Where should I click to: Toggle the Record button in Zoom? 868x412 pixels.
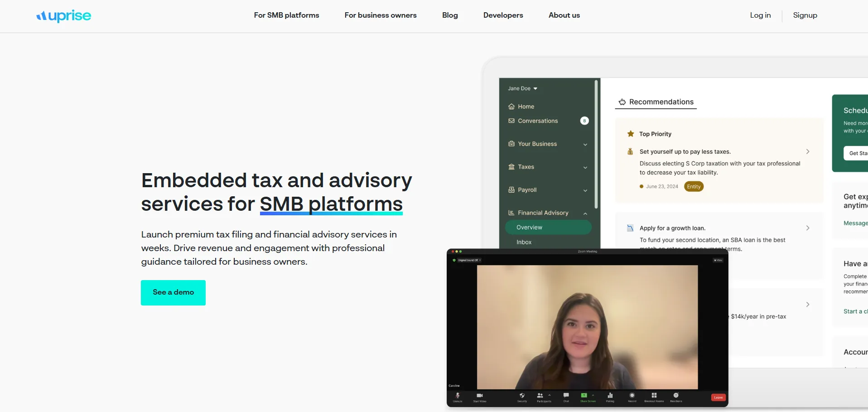pyautogui.click(x=632, y=396)
